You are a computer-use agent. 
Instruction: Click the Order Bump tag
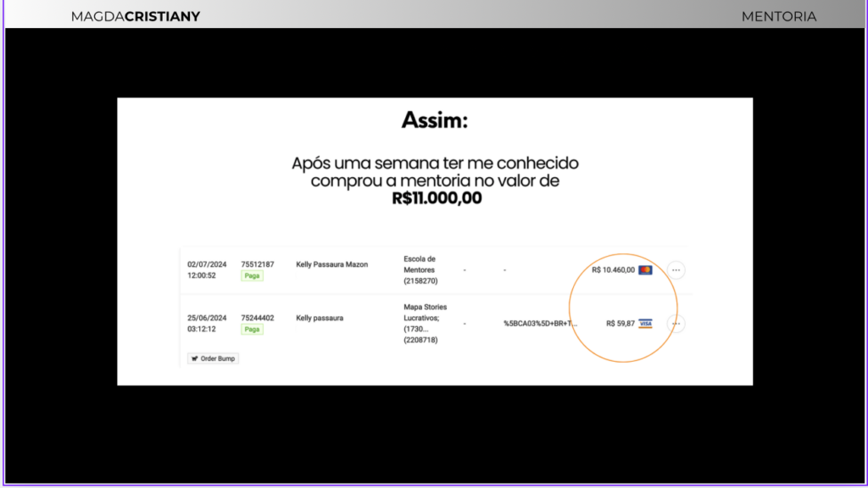(213, 358)
